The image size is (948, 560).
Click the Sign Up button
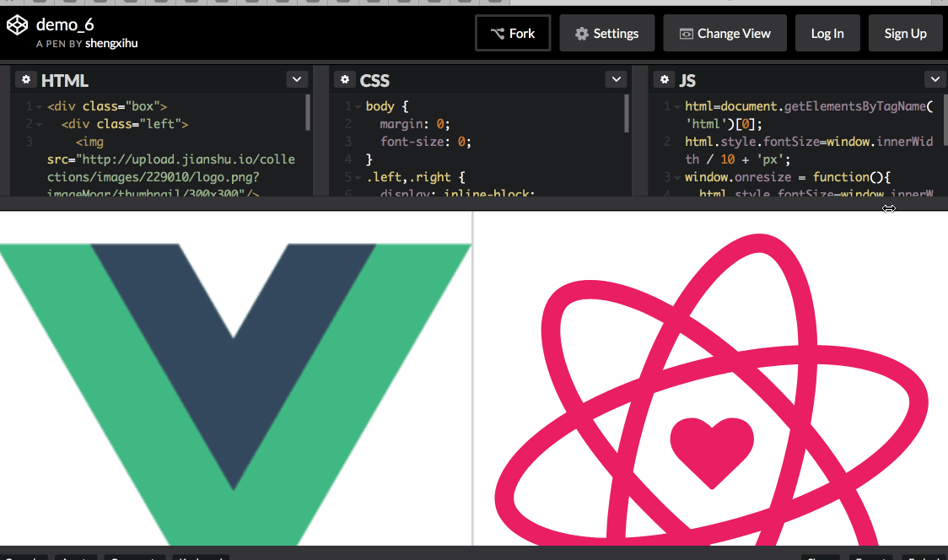(x=905, y=33)
